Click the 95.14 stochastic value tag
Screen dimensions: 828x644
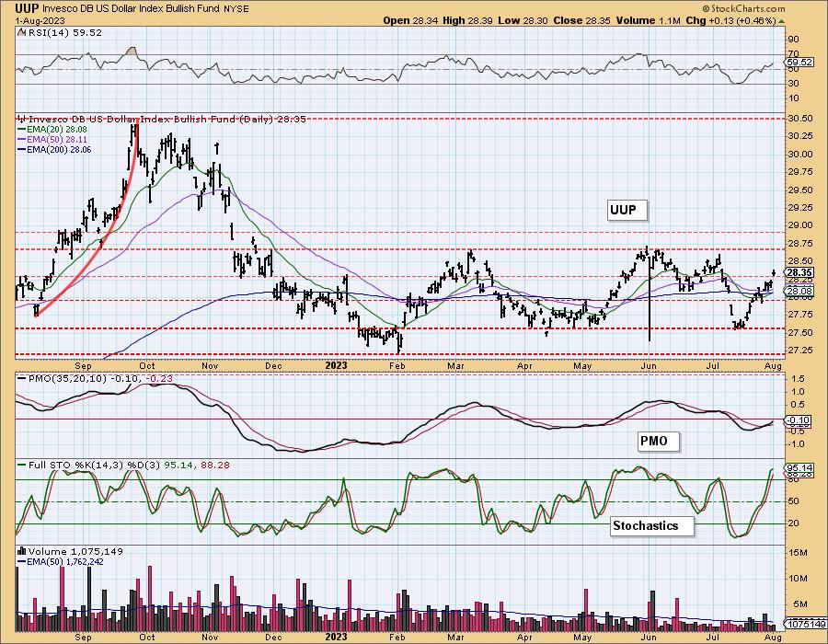pyautogui.click(x=799, y=467)
